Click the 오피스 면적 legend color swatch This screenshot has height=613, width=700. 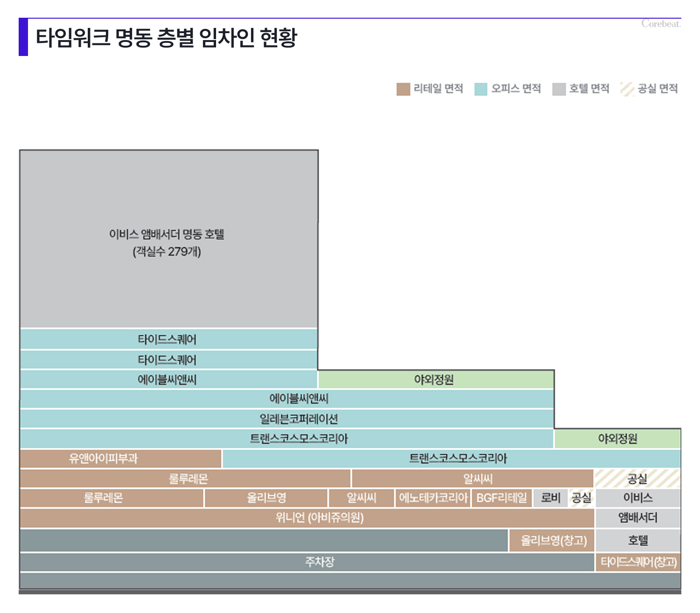481,89
